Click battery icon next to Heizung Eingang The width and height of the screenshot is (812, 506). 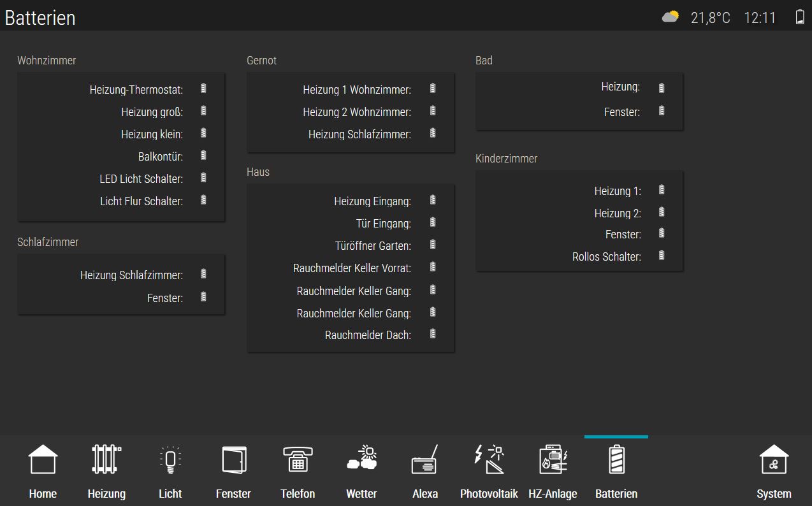pos(433,199)
